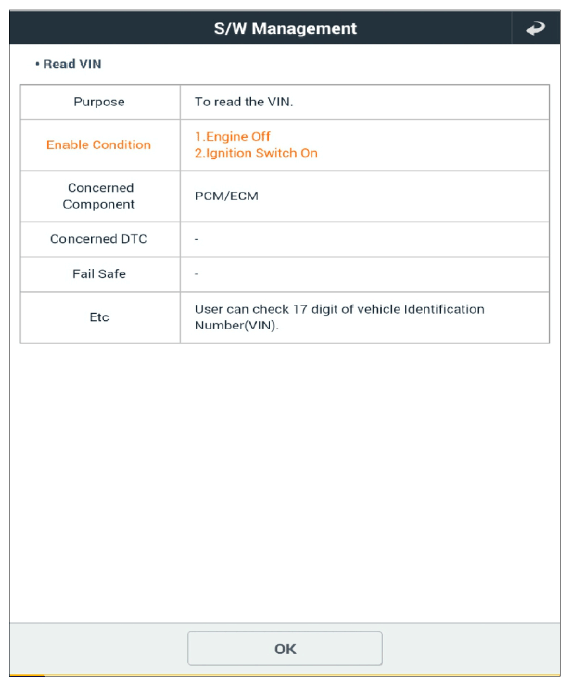
Task: Click the 17 digit VIN description text
Action: point(339,317)
